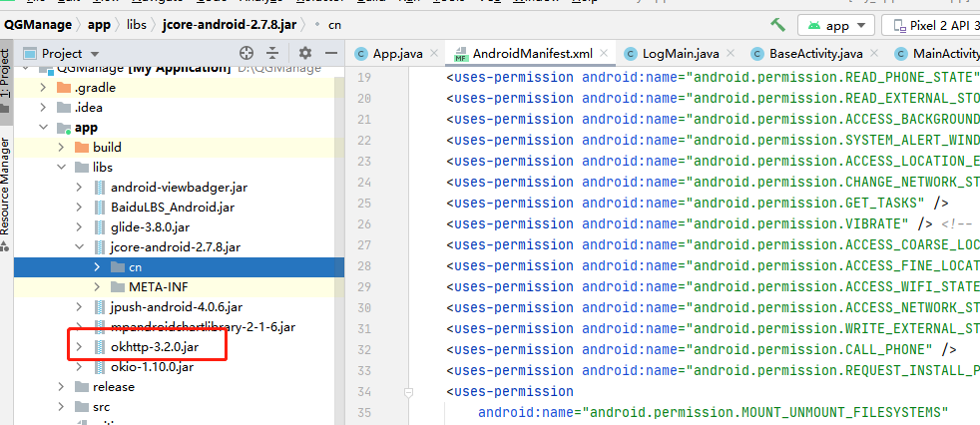
Task: Click the VIBRATE permission line
Action: point(710,223)
